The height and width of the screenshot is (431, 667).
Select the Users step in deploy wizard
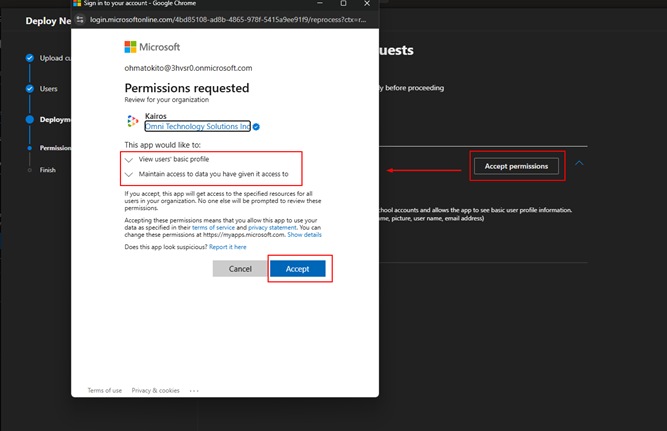click(x=48, y=89)
